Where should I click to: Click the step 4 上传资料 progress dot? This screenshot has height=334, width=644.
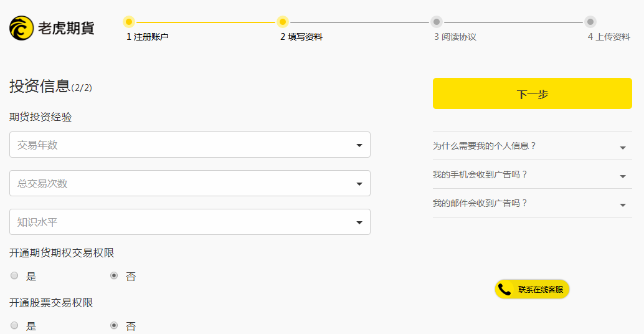(x=590, y=22)
